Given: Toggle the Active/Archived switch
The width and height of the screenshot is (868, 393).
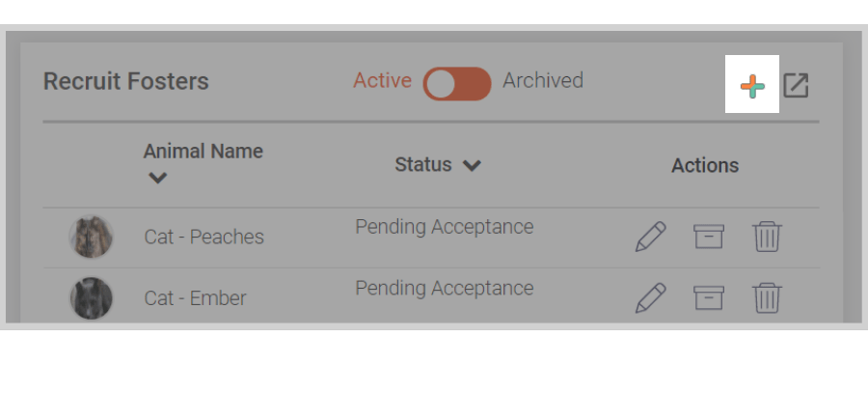Looking at the screenshot, I should [457, 84].
